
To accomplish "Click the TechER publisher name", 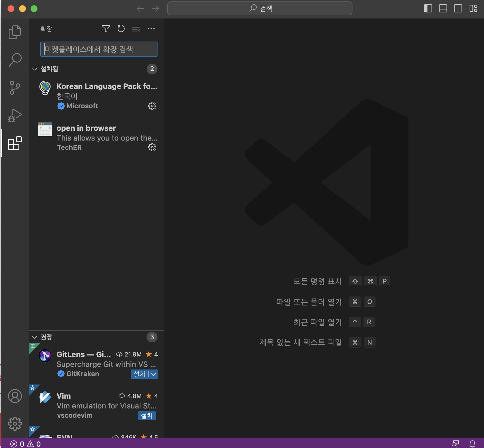I will coord(69,148).
